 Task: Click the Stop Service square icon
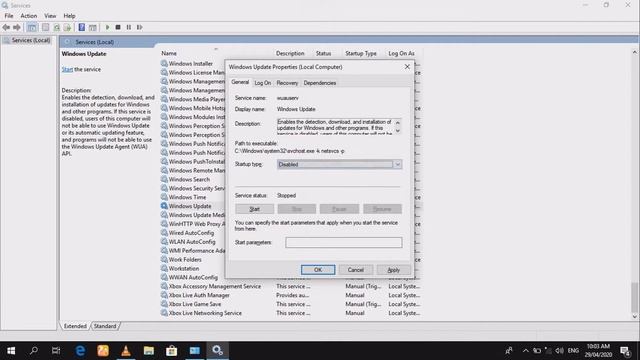pos(118,27)
